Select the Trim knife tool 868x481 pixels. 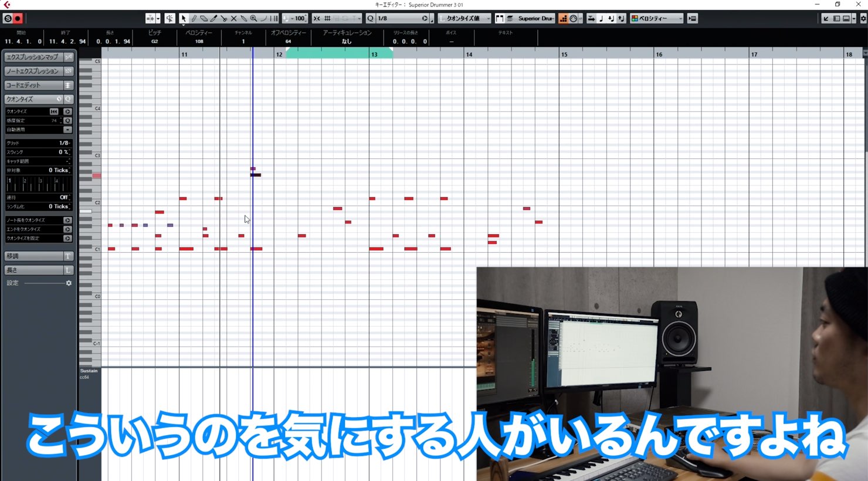(x=213, y=19)
